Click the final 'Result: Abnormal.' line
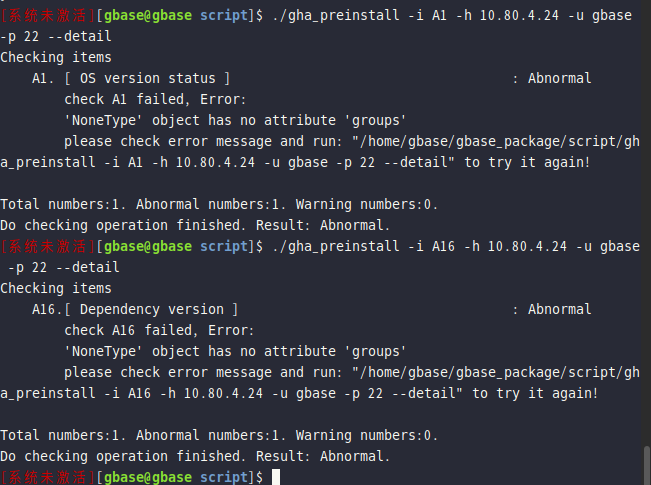 click(x=323, y=456)
